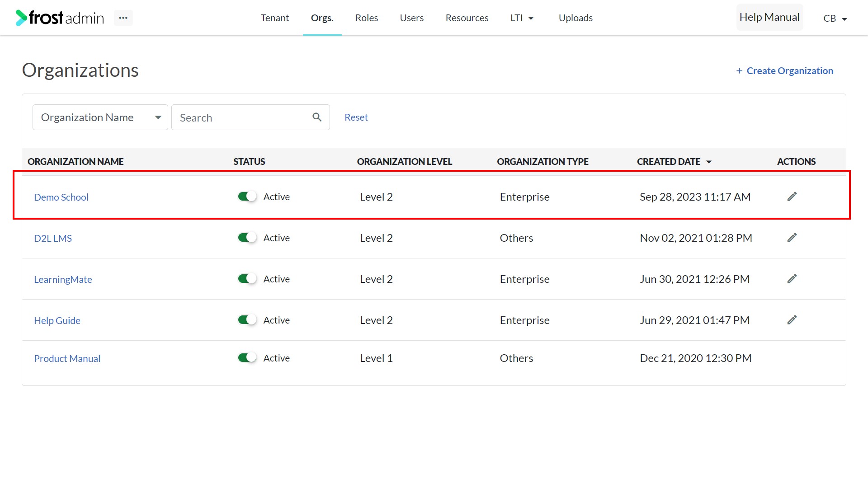Click the date Jun 29, 2021 01:47 PM

694,320
